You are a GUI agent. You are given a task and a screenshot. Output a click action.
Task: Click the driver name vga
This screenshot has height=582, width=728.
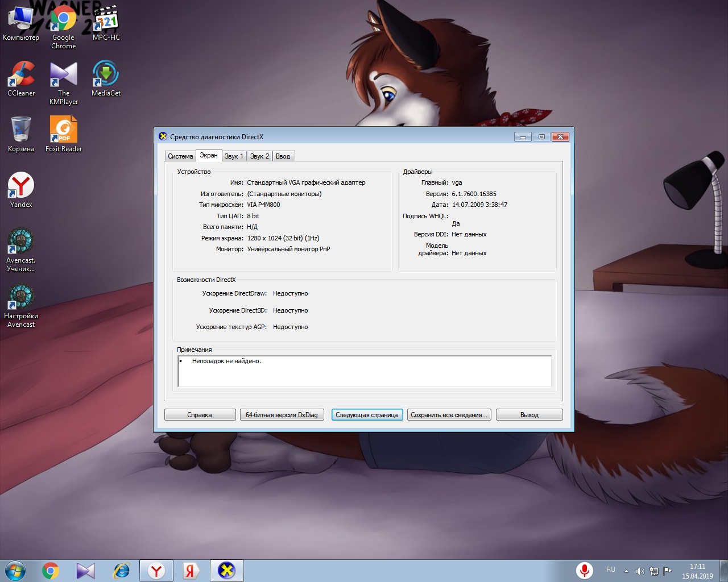[457, 182]
